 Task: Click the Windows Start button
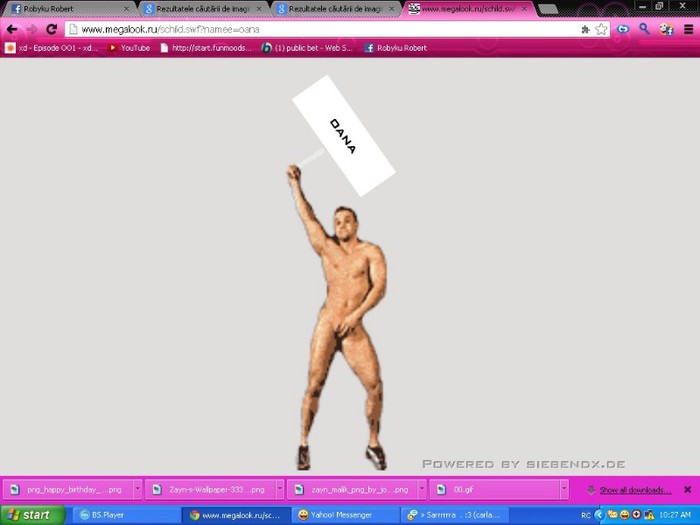click(32, 515)
